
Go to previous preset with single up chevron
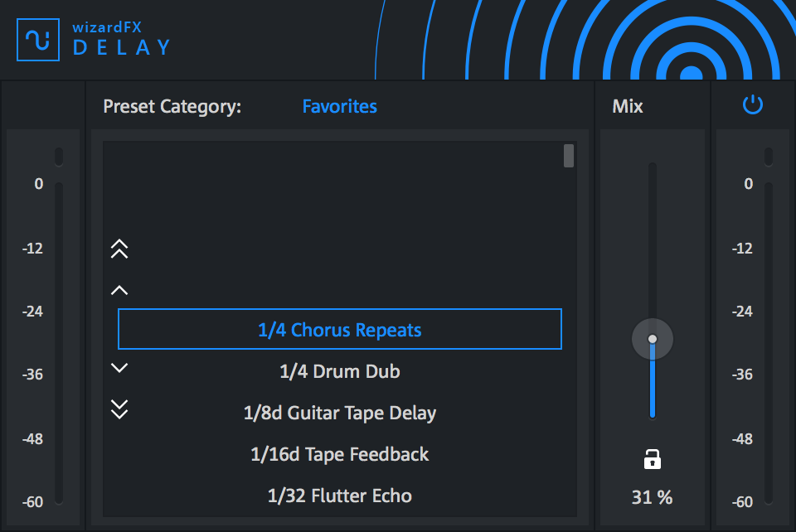click(x=119, y=290)
